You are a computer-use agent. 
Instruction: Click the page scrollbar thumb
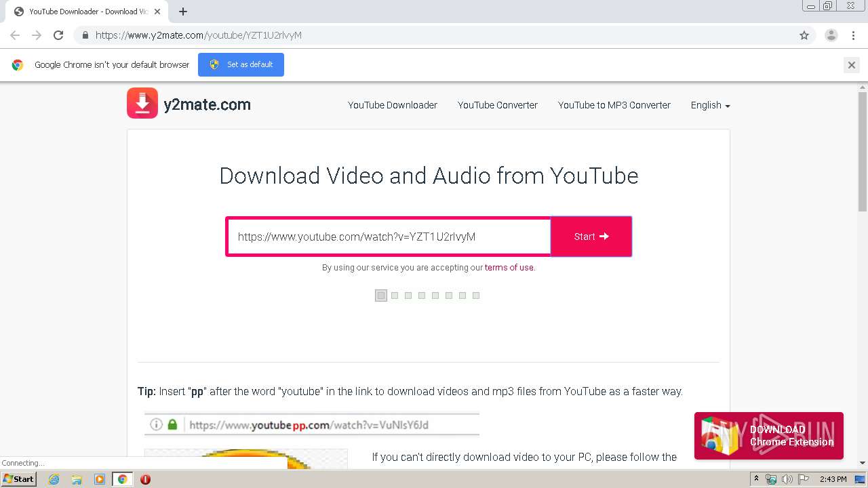pos(863,152)
